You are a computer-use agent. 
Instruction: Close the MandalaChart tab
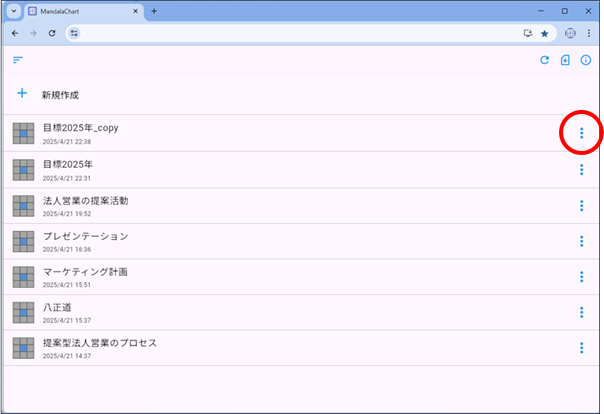[x=136, y=11]
